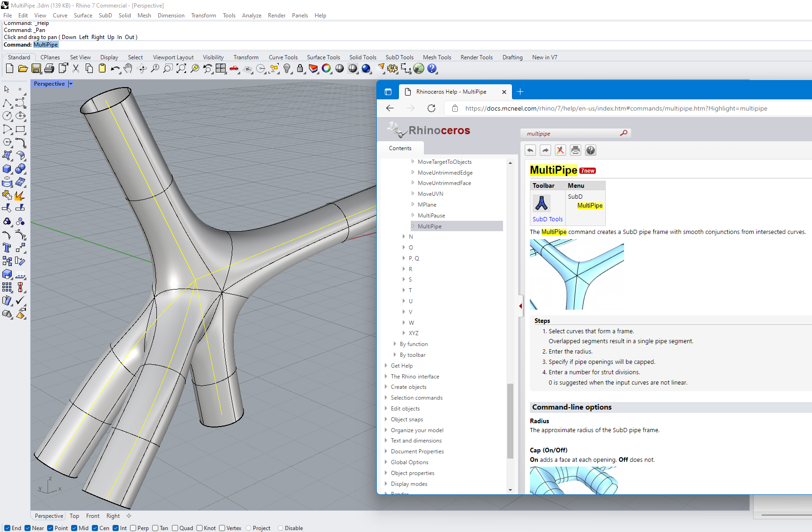Image resolution: width=812 pixels, height=532 pixels.
Task: Open Options with the gear icon
Action: 392,69
